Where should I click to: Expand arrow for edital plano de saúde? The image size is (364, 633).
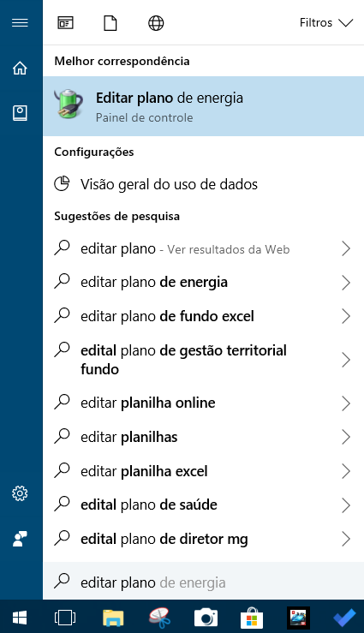(x=346, y=505)
